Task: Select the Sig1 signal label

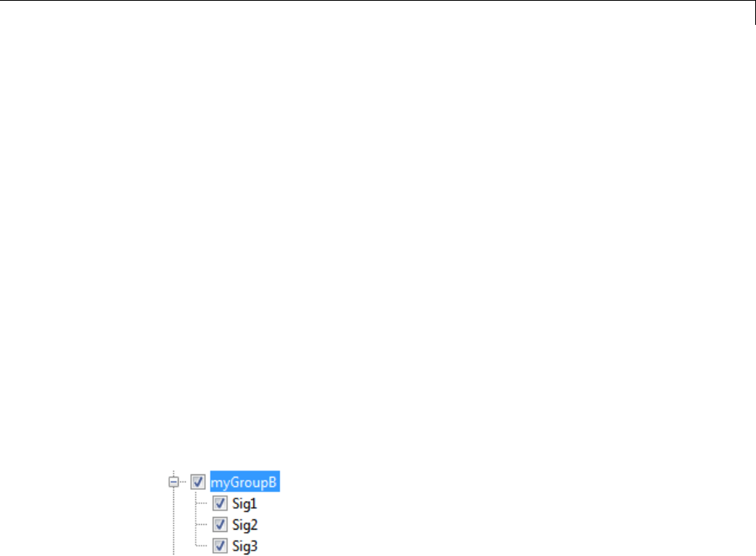Action: tap(245, 503)
